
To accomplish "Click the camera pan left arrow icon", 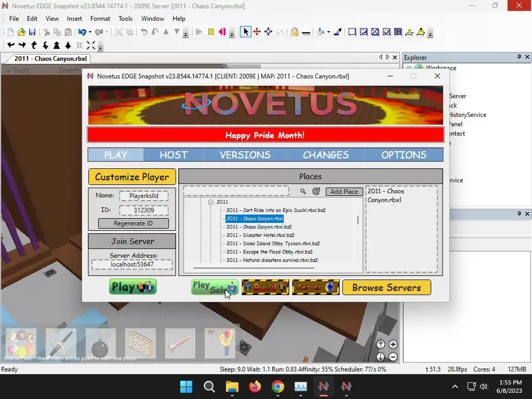I will coord(11,45).
